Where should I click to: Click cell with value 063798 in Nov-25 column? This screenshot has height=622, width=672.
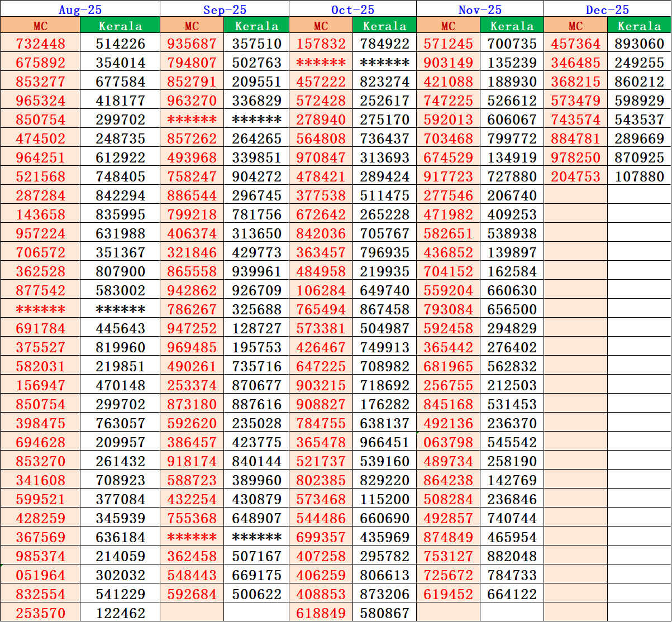click(x=447, y=442)
